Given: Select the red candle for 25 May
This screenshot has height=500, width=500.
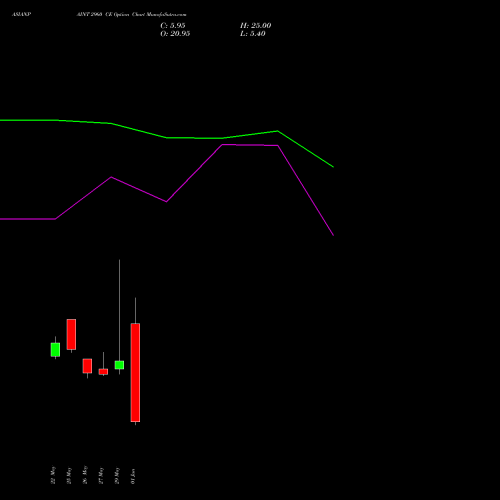Looking at the screenshot, I should point(71,334).
